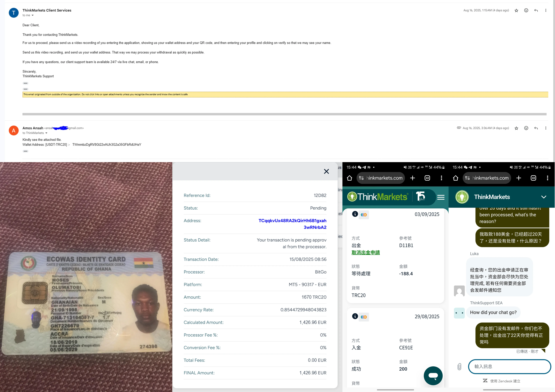Click the Amount value "1670 TRC20"
The image size is (555, 392).
click(x=314, y=297)
